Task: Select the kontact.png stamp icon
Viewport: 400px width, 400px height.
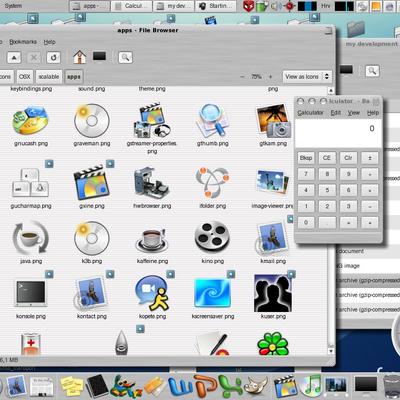Action: tap(91, 293)
